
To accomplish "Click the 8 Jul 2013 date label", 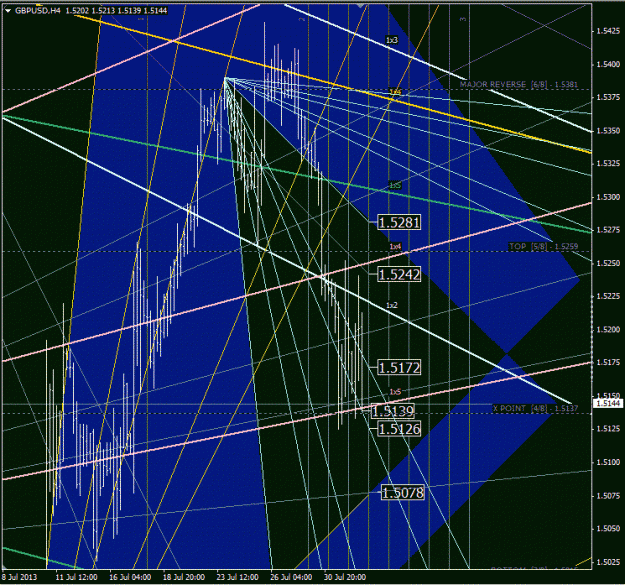I will (x=20, y=577).
